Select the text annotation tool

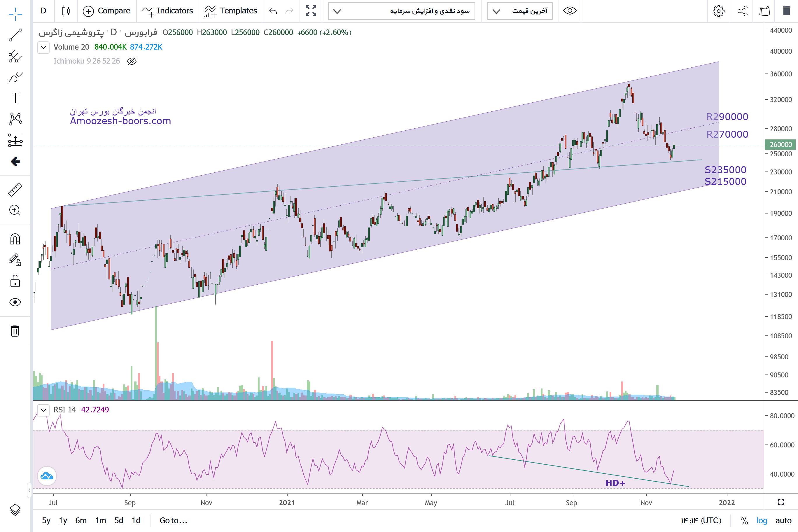(x=15, y=98)
